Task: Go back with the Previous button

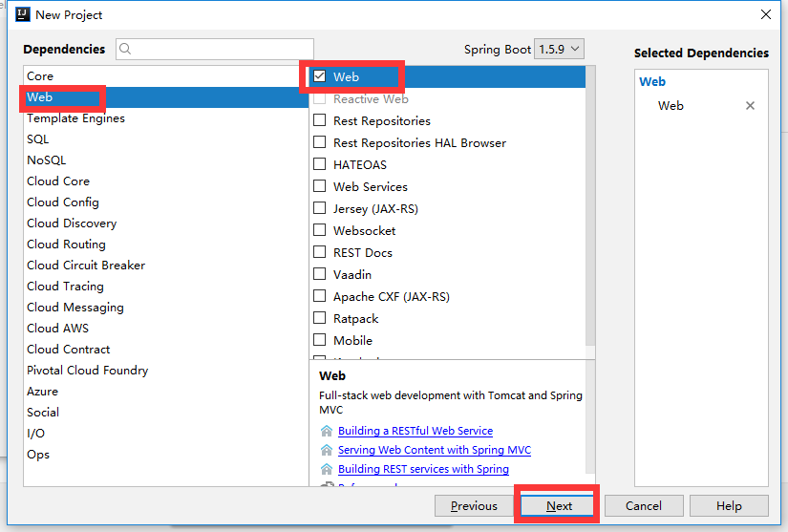Action: coord(474,506)
